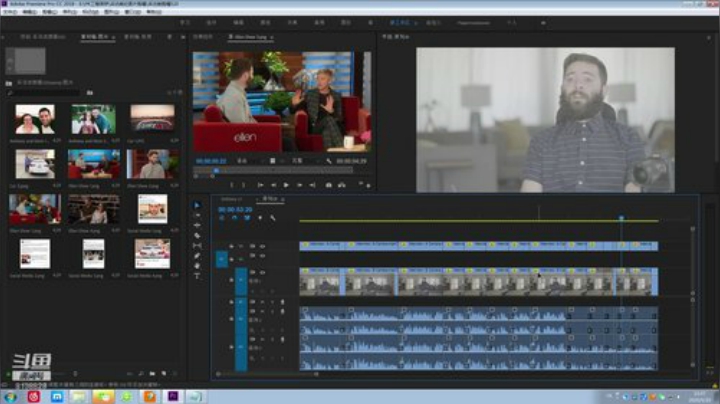The height and width of the screenshot is (404, 720).
Task: Click the blue playhead marker on timeline ruler
Action: [621, 218]
